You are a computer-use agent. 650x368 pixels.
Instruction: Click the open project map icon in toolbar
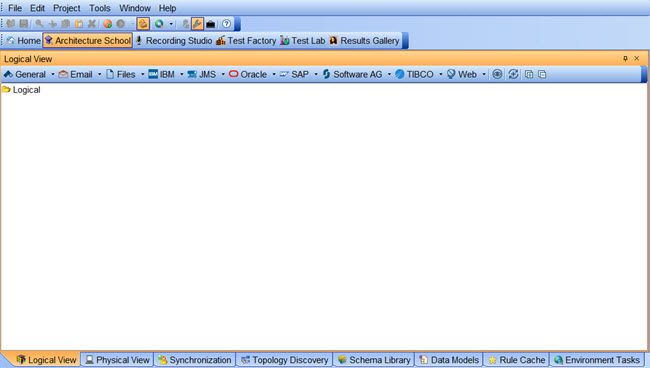point(11,24)
